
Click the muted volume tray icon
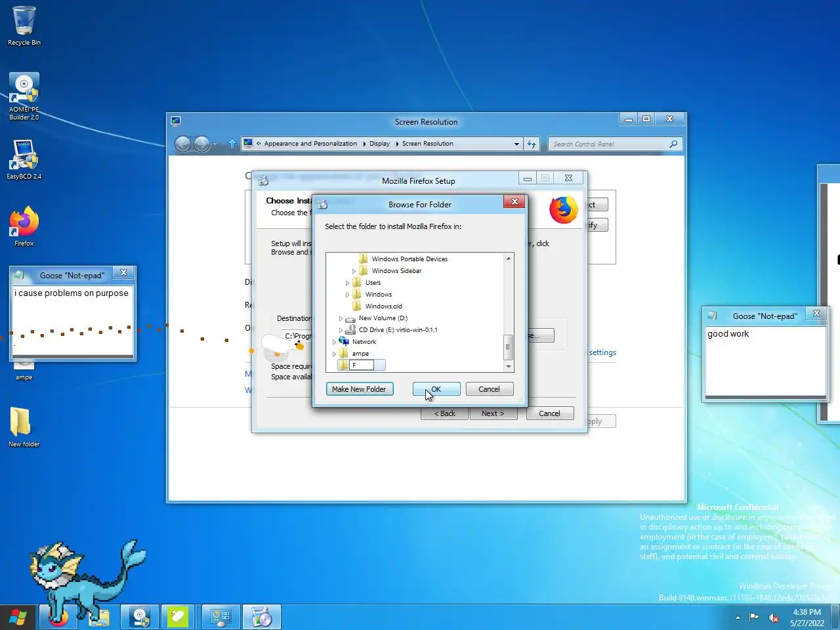pyautogui.click(x=774, y=618)
